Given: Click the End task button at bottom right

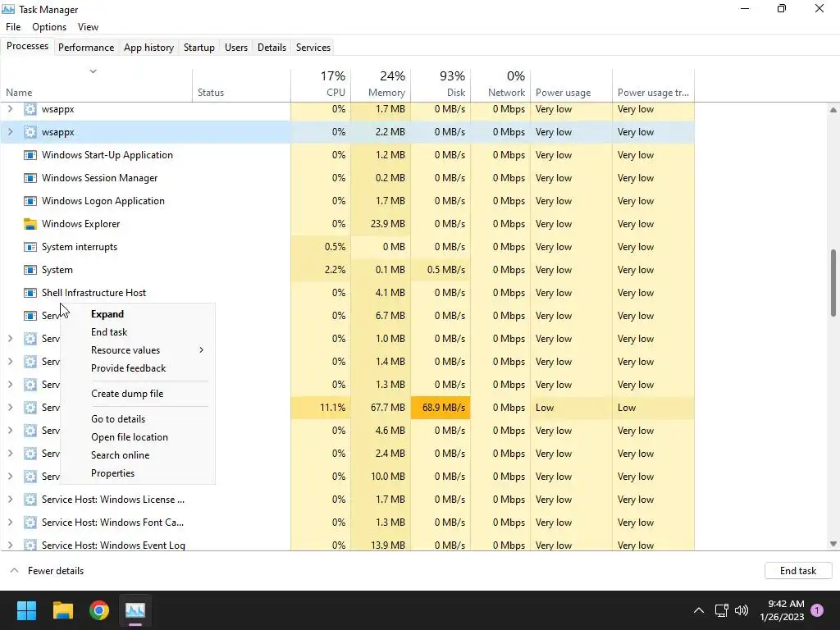Looking at the screenshot, I should click(x=797, y=571).
